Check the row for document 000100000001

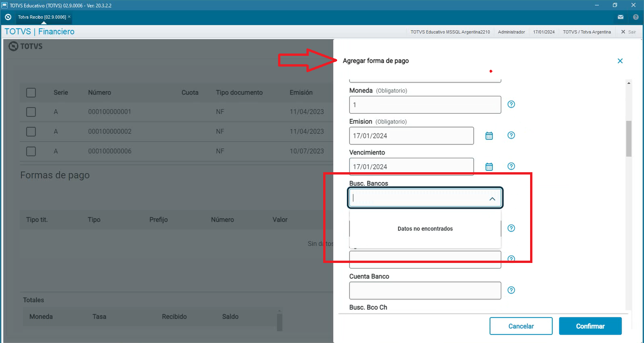click(x=31, y=112)
